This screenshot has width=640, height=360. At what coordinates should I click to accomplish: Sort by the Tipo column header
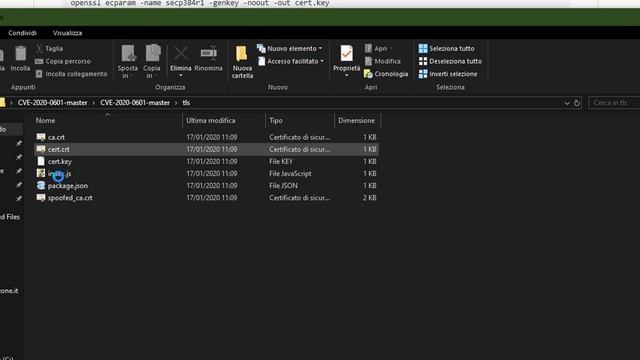(x=276, y=120)
